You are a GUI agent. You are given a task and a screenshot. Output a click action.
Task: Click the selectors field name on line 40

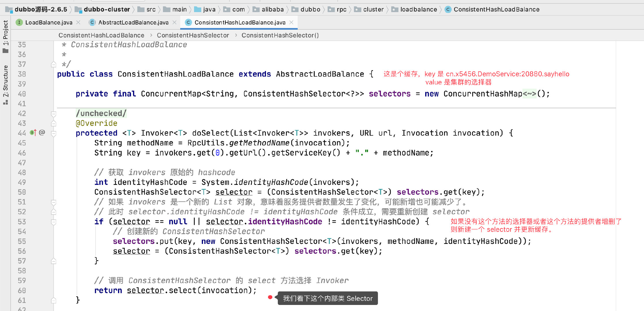390,94
